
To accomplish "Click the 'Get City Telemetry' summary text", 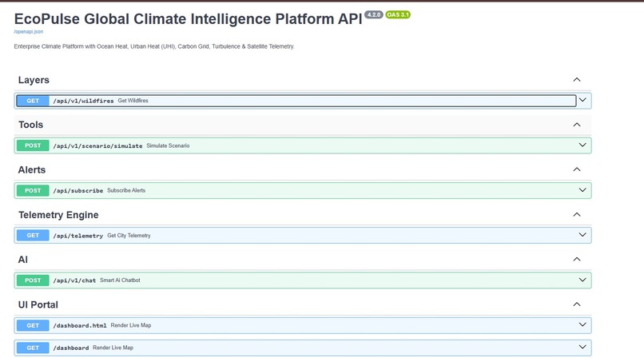I will (x=129, y=236).
